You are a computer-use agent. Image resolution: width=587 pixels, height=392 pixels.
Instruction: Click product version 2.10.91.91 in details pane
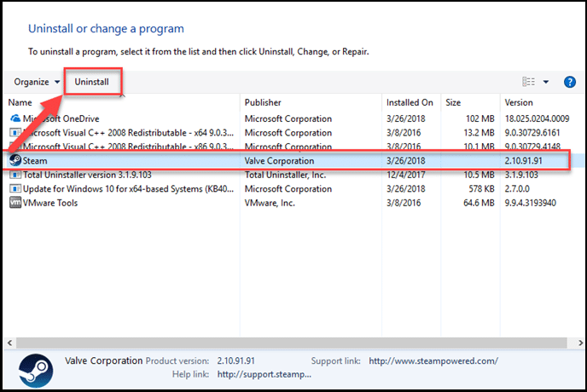coord(235,361)
